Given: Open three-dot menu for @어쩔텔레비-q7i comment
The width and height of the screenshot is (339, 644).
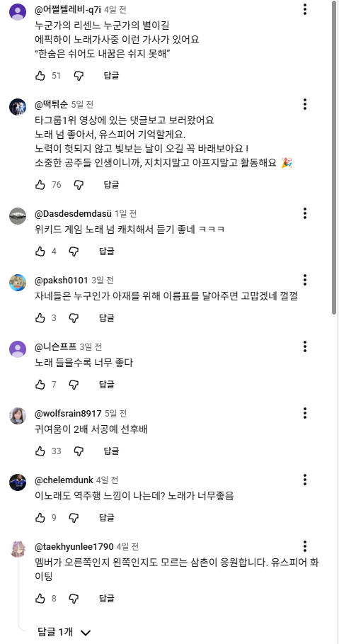Looking at the screenshot, I should pyautogui.click(x=305, y=9).
